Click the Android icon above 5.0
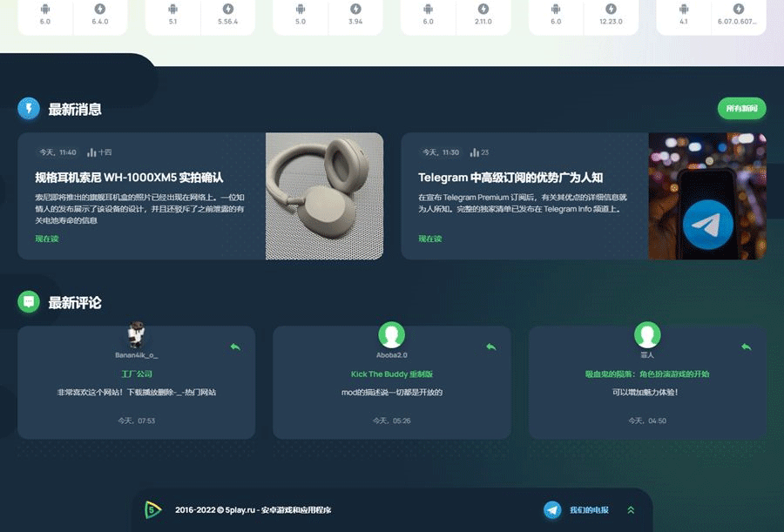784x532 pixels. [x=301, y=9]
